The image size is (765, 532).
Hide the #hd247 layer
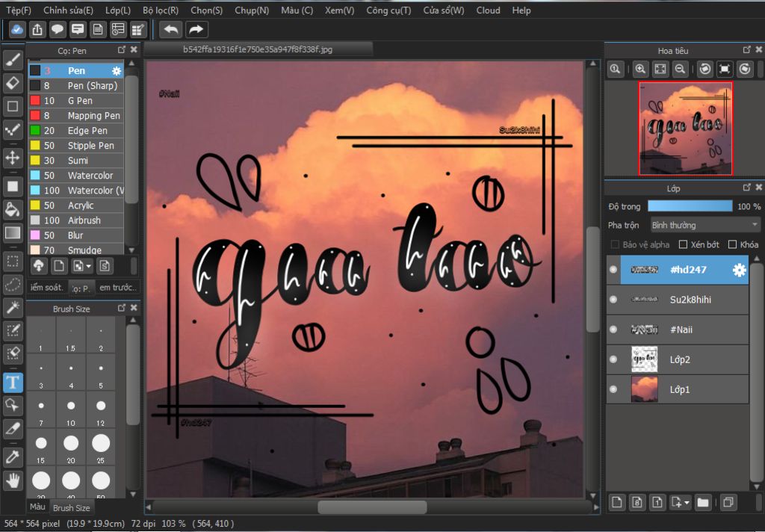click(614, 270)
